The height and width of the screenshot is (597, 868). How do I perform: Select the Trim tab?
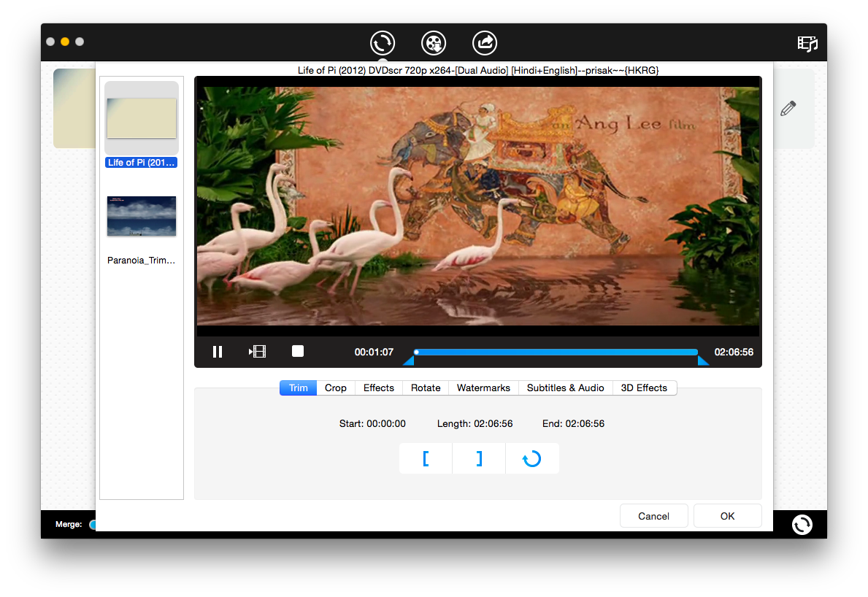pyautogui.click(x=299, y=388)
